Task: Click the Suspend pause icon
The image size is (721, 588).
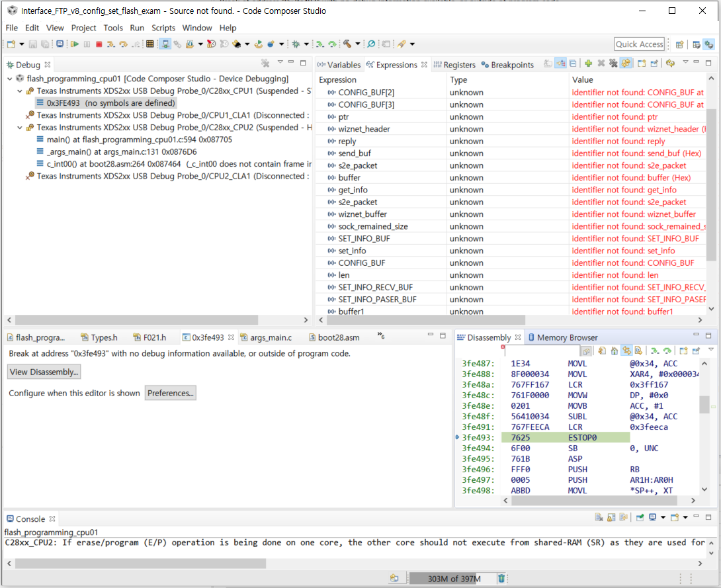Action: (87, 44)
